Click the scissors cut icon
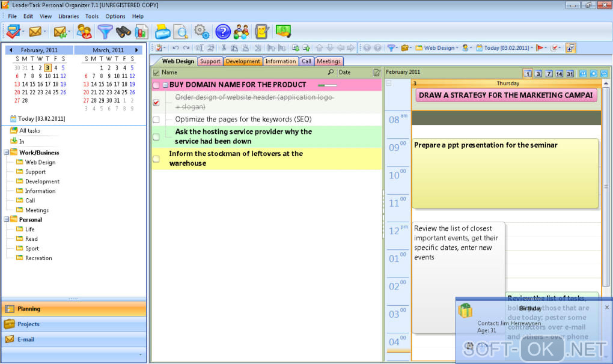The image size is (613, 364). click(224, 47)
